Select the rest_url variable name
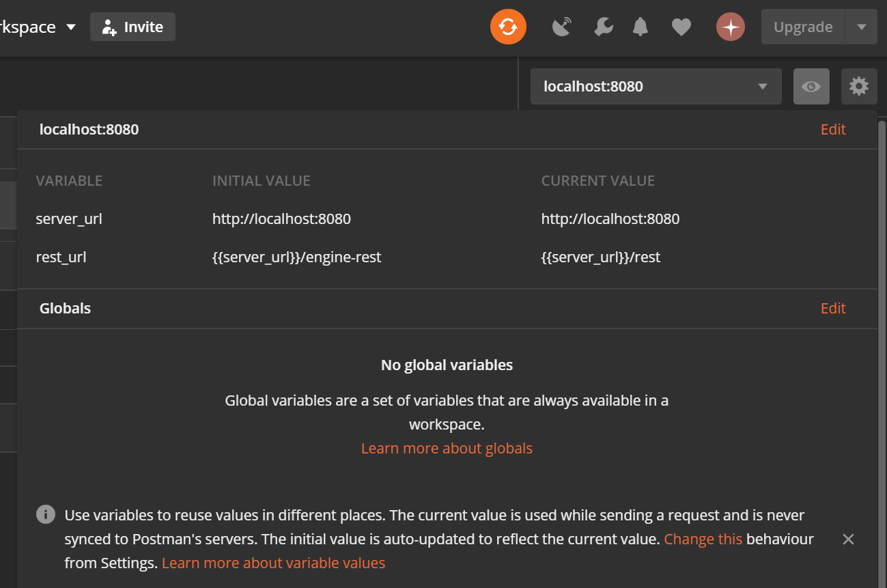 click(61, 257)
